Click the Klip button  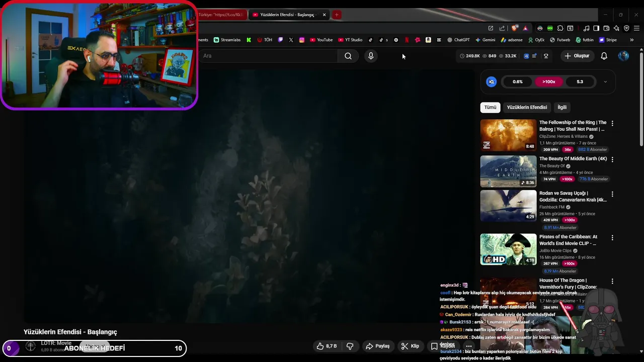click(410, 346)
